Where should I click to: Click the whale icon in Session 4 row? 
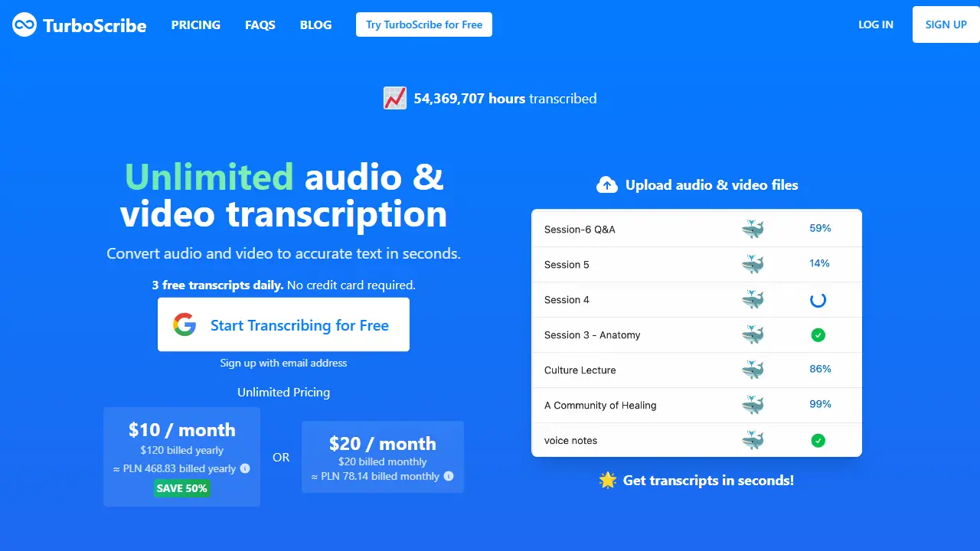click(x=753, y=299)
